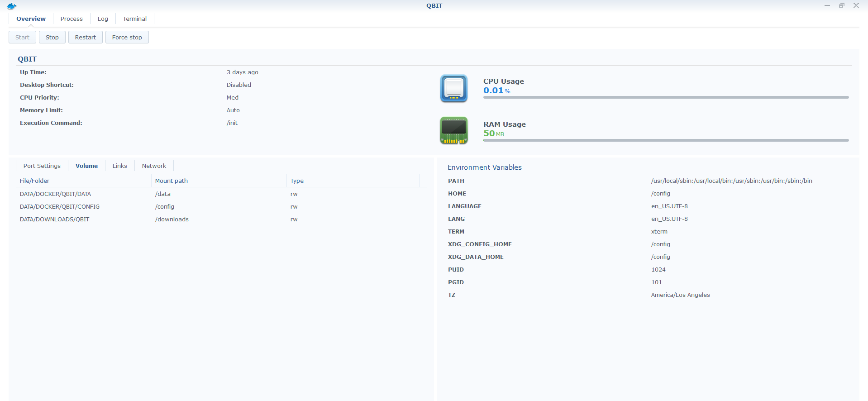868x401 pixels.
Task: Click the /data mount path
Action: point(163,194)
